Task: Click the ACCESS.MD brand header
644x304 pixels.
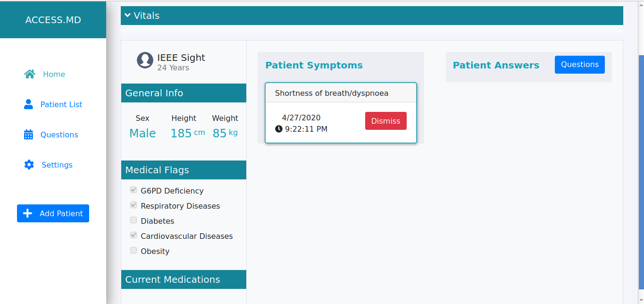Action: click(53, 20)
